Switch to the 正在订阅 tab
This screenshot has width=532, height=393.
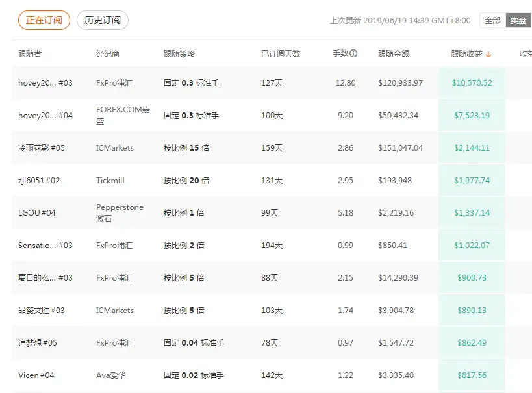[44, 20]
